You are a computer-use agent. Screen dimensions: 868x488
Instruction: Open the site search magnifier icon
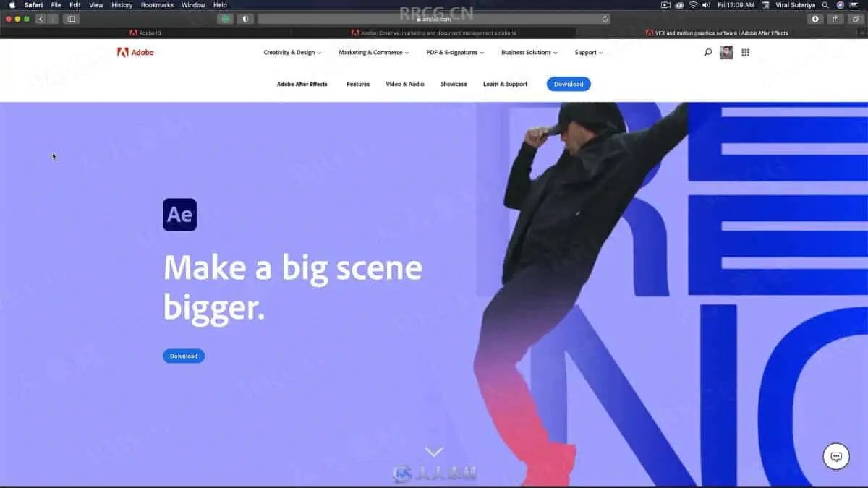707,52
